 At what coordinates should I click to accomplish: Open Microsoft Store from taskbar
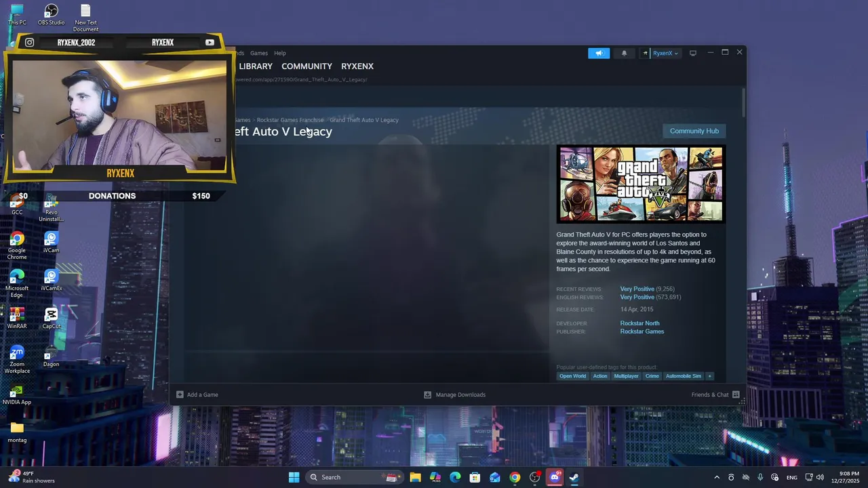point(475,477)
